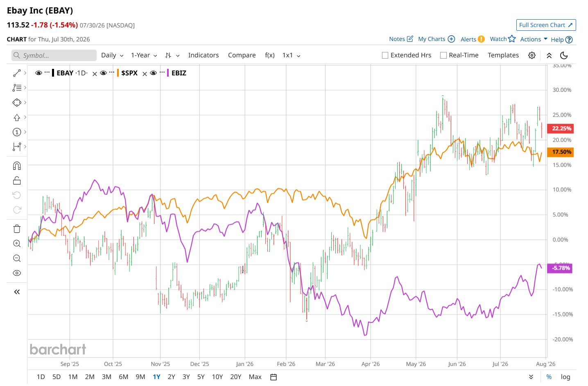The width and height of the screenshot is (588, 386).
Task: Switch to the 20Y time range
Action: (x=235, y=377)
